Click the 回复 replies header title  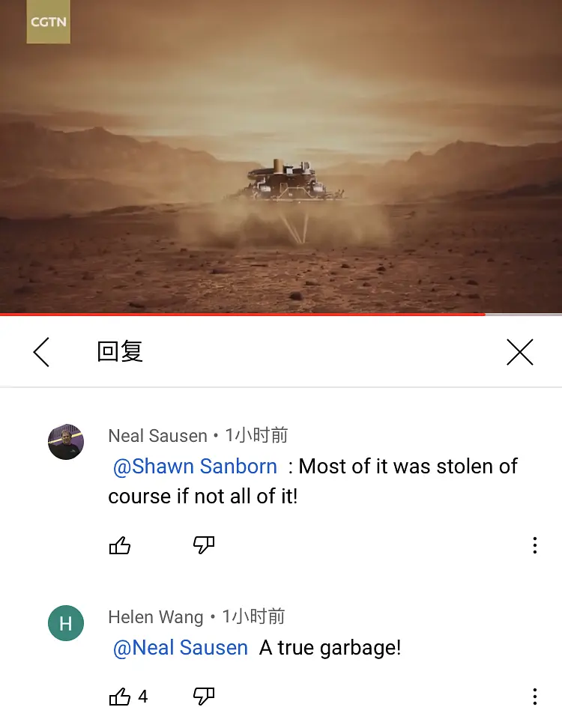click(120, 351)
